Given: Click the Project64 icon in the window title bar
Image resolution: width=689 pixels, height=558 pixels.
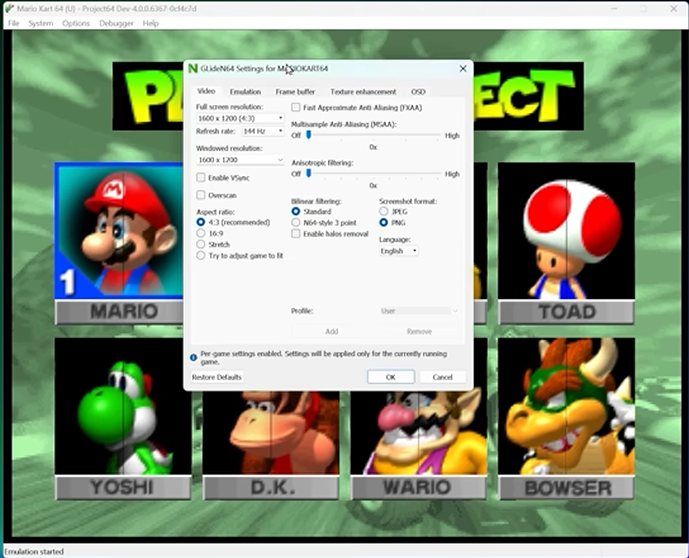Looking at the screenshot, I should click(x=10, y=8).
